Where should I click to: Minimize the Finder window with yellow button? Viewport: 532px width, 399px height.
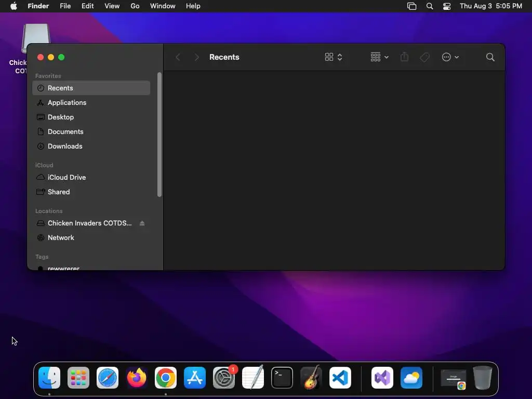[x=51, y=57]
